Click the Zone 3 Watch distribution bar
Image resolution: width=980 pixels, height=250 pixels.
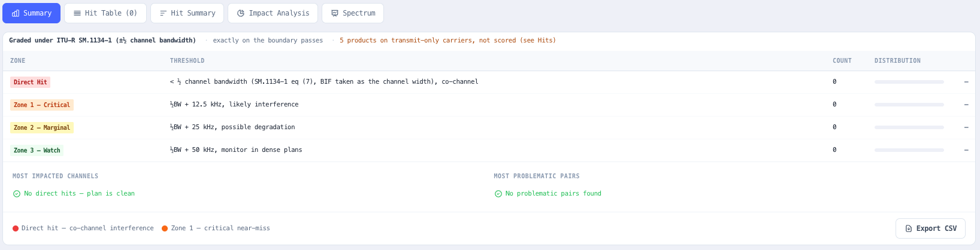909,150
